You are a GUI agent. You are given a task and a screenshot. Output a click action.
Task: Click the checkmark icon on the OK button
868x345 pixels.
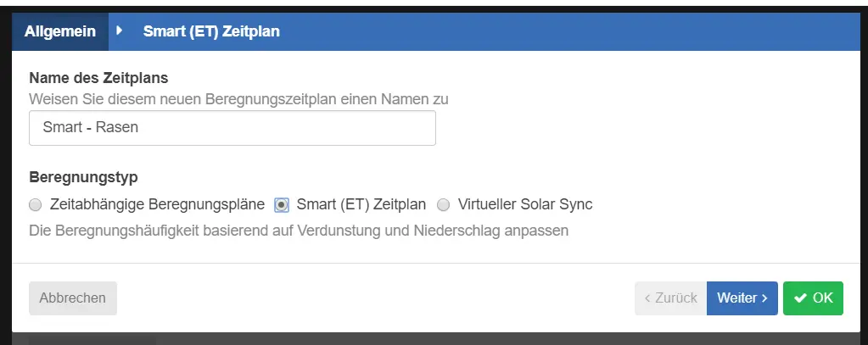pyautogui.click(x=800, y=298)
